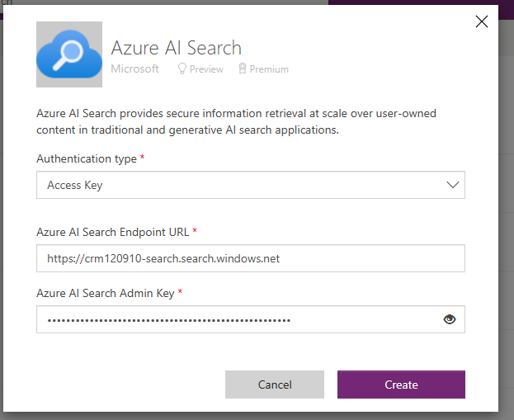Click the Preview lightbulb icon

[x=182, y=68]
